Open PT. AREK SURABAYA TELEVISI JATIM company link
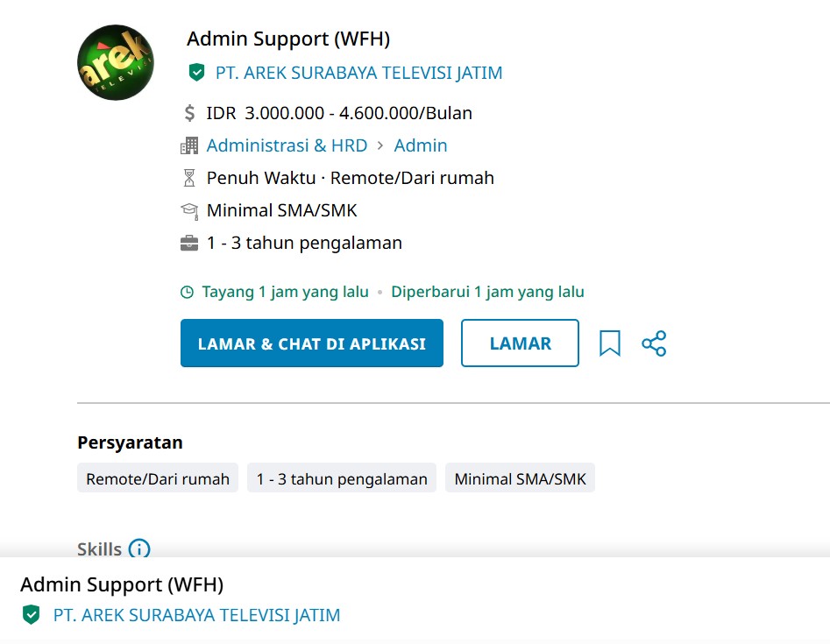The width and height of the screenshot is (830, 644). pyautogui.click(x=358, y=73)
